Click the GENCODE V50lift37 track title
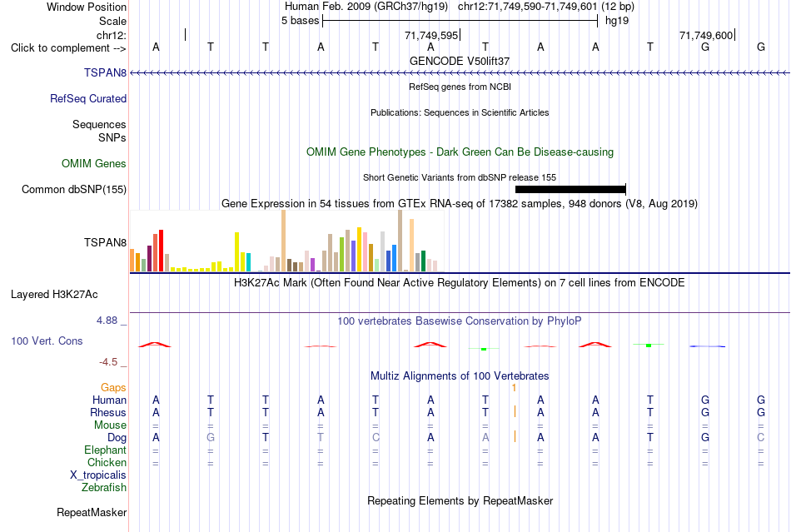The height and width of the screenshot is (532, 791). [x=460, y=61]
